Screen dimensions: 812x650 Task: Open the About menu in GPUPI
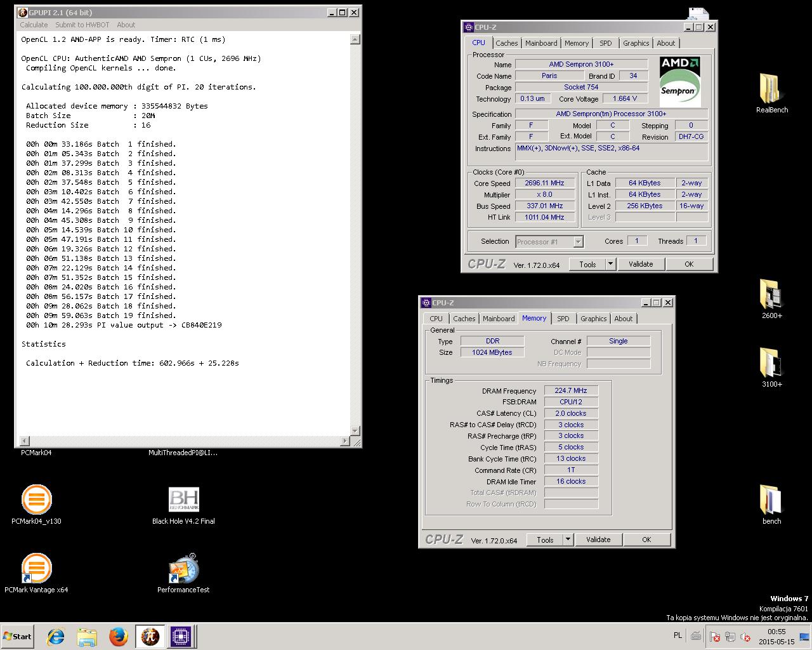pos(126,25)
